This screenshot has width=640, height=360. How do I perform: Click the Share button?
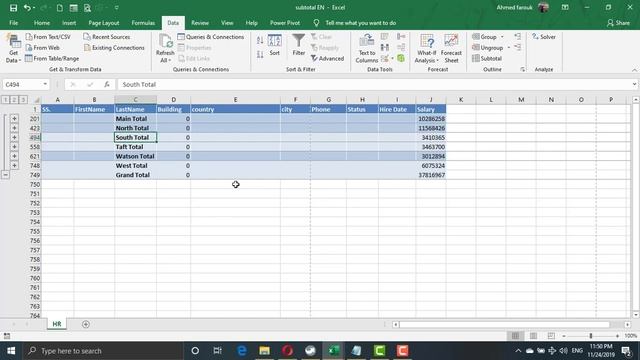618,23
